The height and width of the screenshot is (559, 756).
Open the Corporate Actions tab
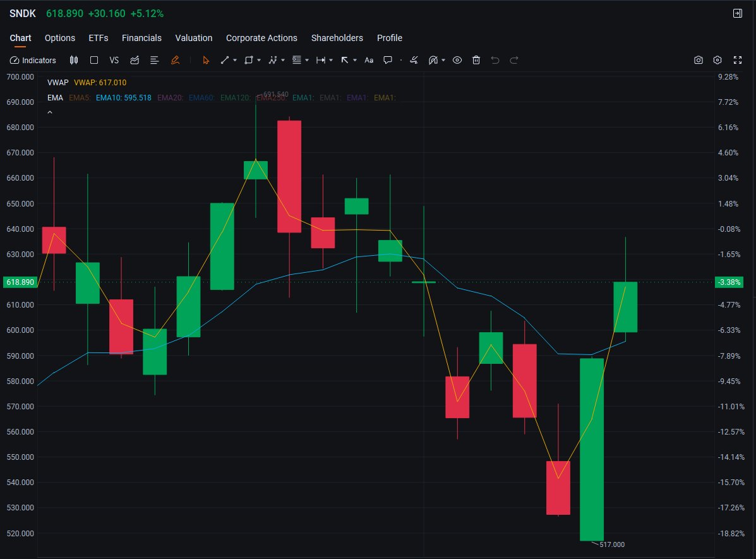(261, 38)
